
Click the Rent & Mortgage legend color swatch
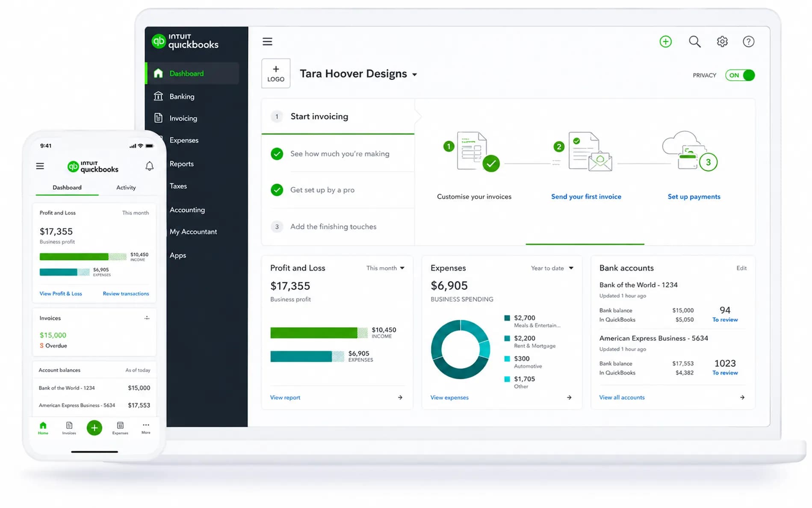507,338
